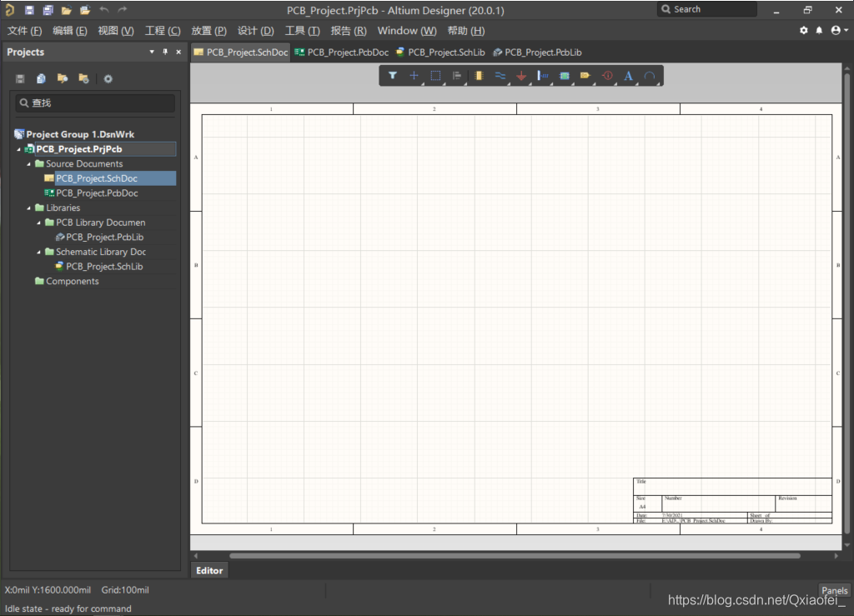
Task: Collapse the Libraries folder
Action: 29,208
